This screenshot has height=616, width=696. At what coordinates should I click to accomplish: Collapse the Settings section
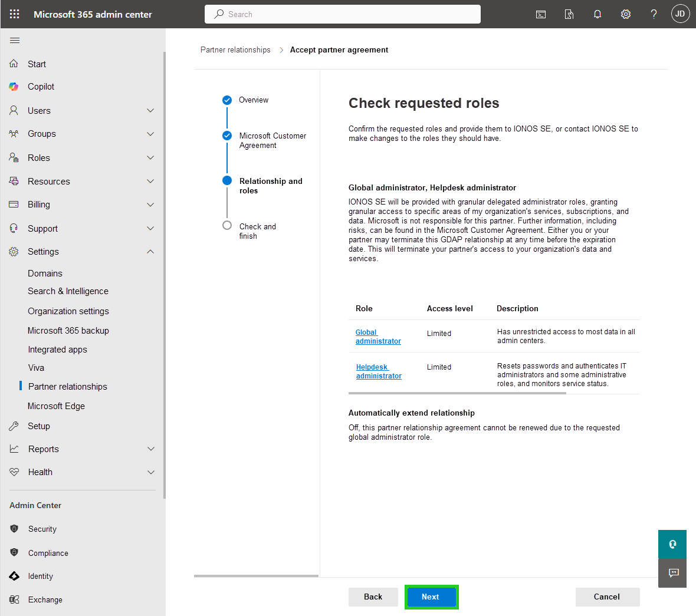[x=150, y=251]
